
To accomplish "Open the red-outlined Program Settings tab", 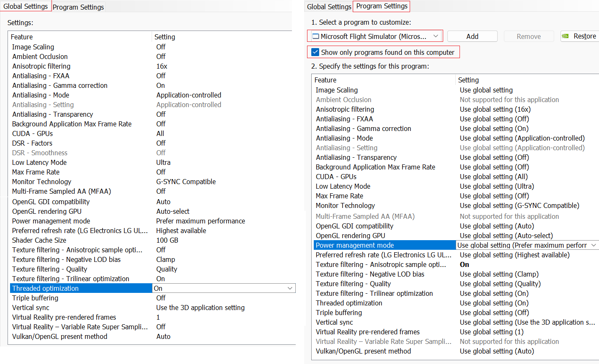I will [382, 6].
